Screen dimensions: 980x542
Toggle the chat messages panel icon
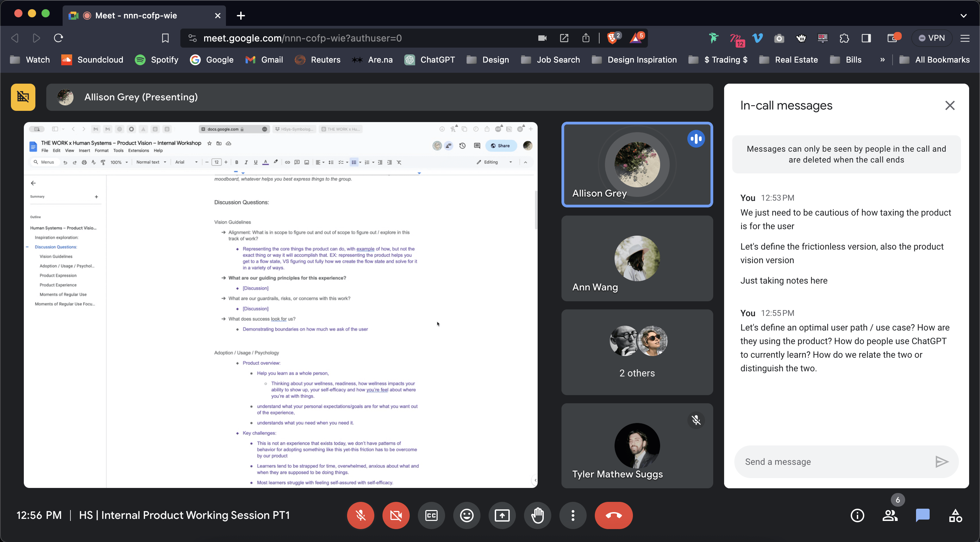click(922, 515)
